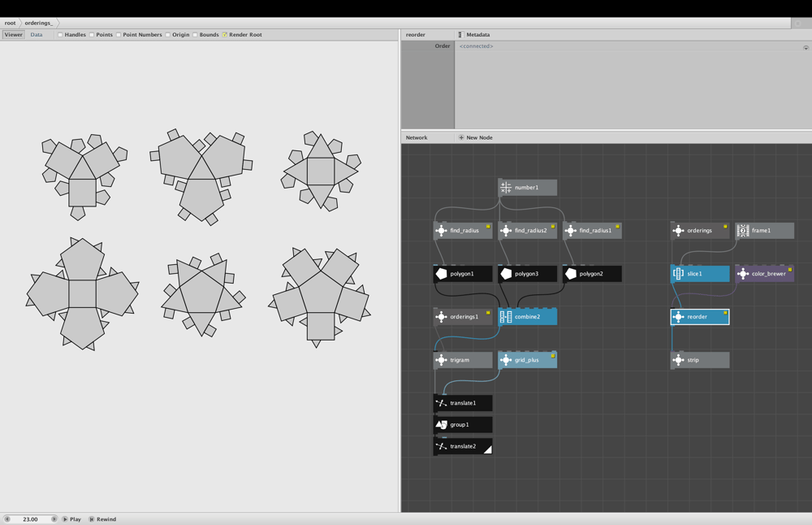Click the orderings1 node icon
This screenshot has width=812, height=525.
click(441, 317)
